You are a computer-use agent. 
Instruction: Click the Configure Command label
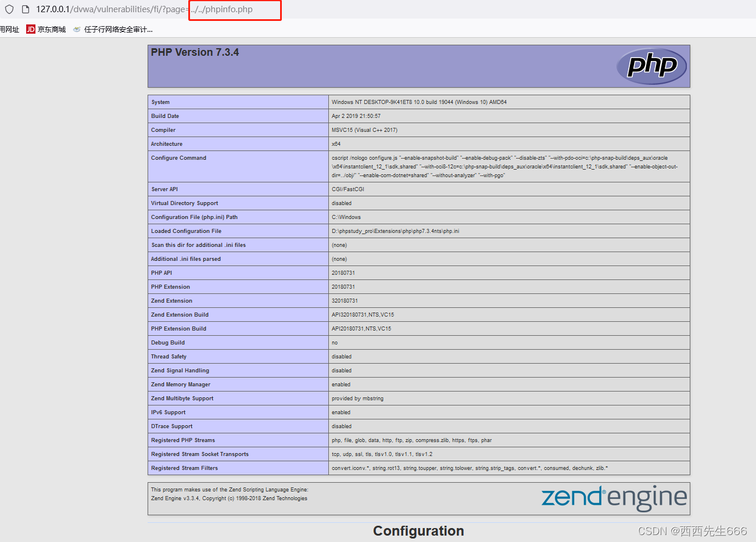pyautogui.click(x=178, y=158)
